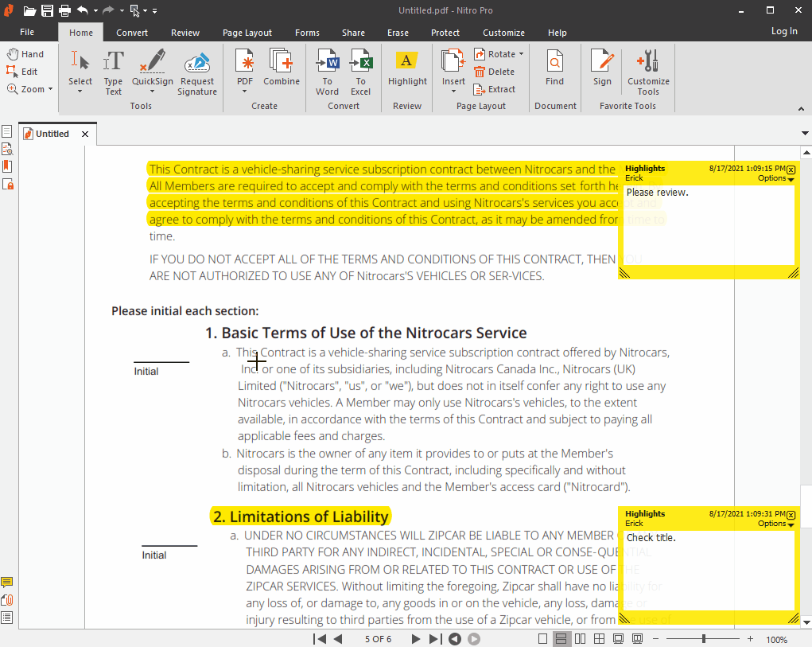Activate the Highlight tool
The height and width of the screenshot is (647, 812).
[407, 68]
